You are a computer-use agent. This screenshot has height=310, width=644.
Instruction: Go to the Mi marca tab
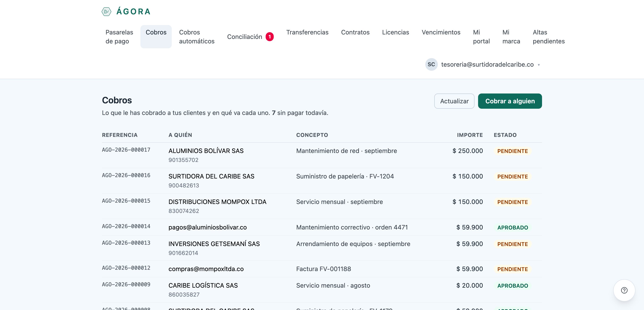coord(511,37)
